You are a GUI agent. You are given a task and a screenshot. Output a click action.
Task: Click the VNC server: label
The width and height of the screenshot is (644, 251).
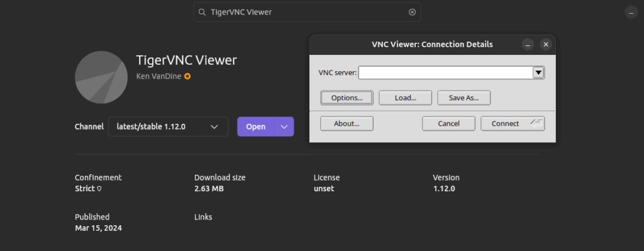[338, 73]
